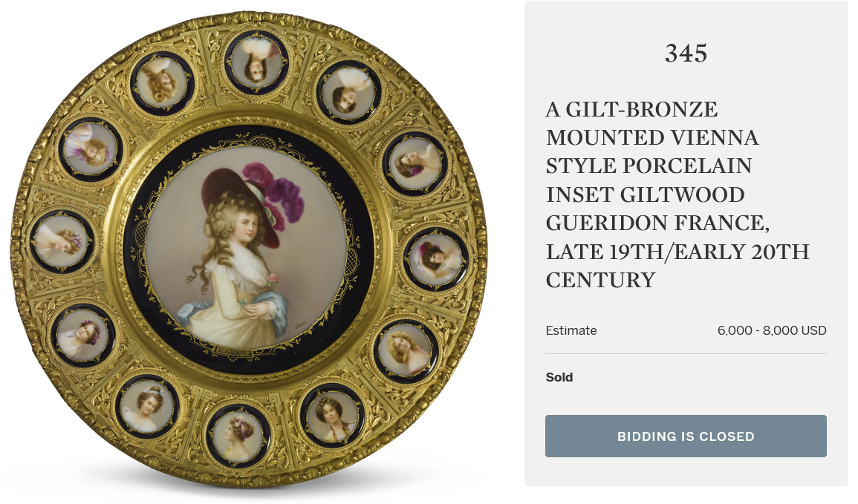
Task: Click the upper-right medallion beside the top one
Action: [x=348, y=93]
